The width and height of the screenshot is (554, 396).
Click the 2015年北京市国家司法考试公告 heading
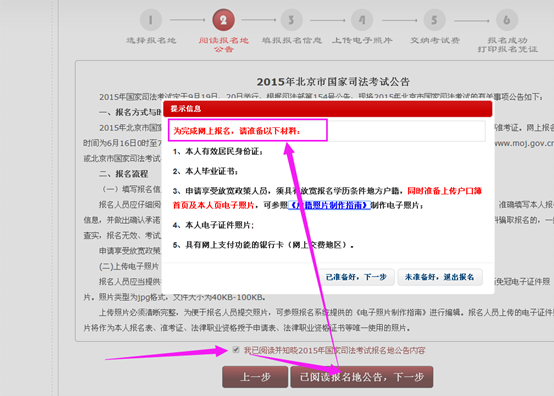coord(333,82)
